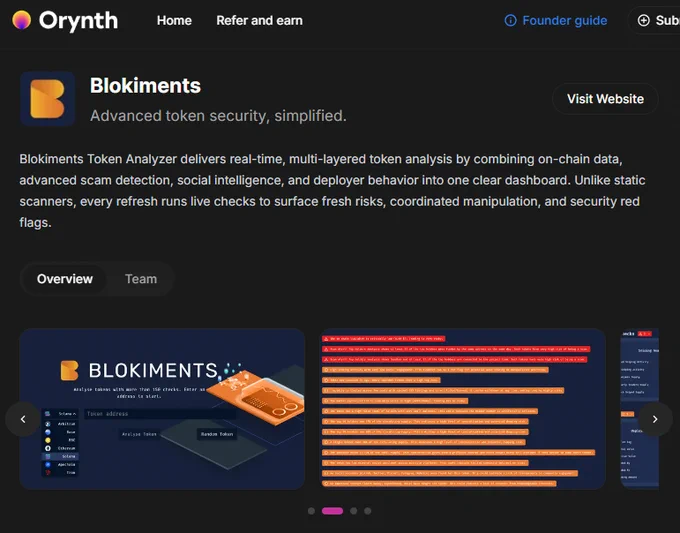This screenshot has width=680, height=533.
Task: Open the Home page link
Action: click(174, 20)
